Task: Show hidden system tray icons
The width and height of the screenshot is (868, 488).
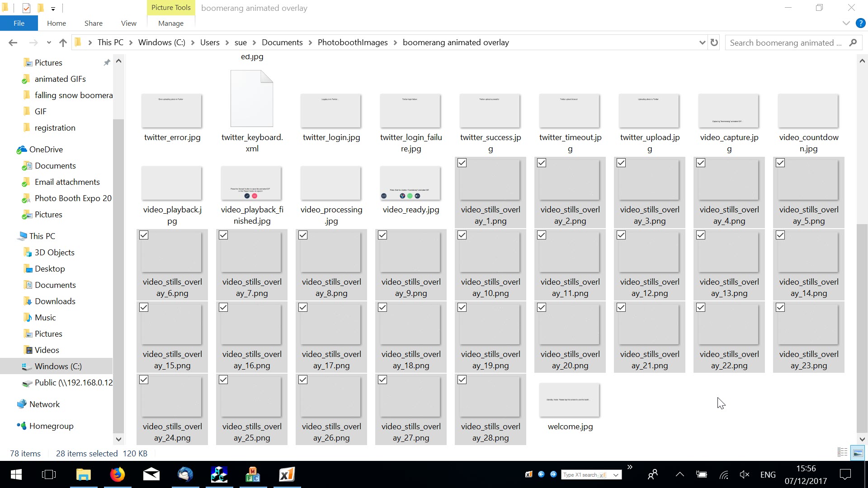Action: tap(679, 474)
